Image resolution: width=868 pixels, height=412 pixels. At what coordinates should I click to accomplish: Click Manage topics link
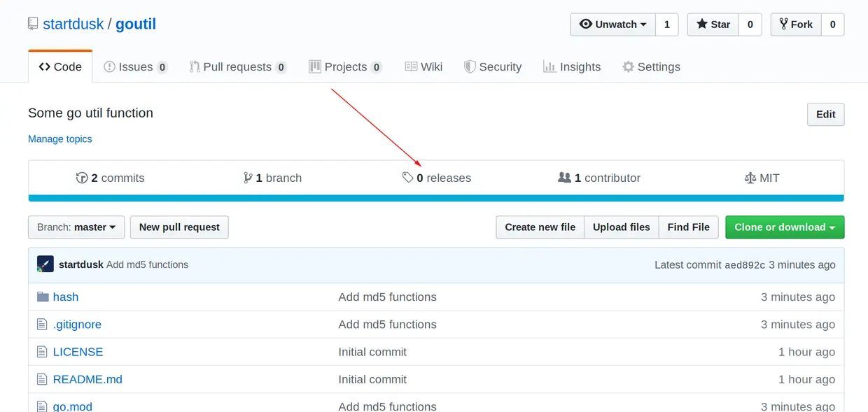60,139
